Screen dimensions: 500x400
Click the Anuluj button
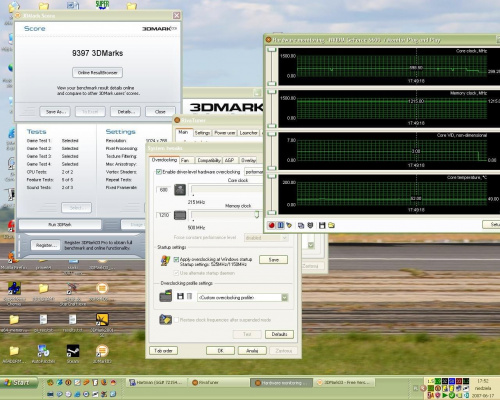pyautogui.click(x=252, y=351)
